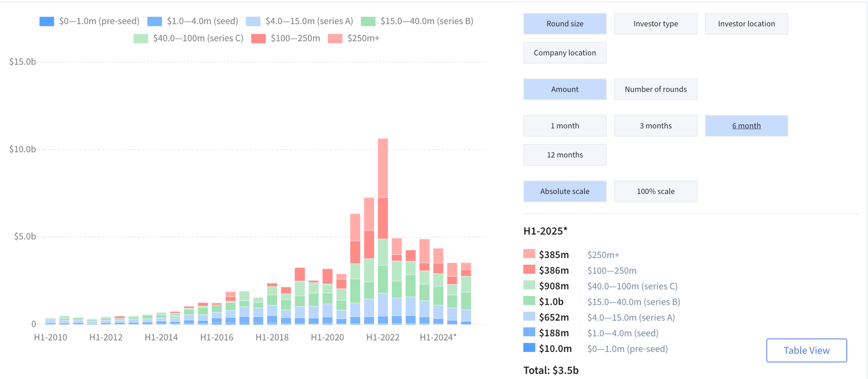
Task: Switch breakdown to Investor location
Action: (x=746, y=24)
